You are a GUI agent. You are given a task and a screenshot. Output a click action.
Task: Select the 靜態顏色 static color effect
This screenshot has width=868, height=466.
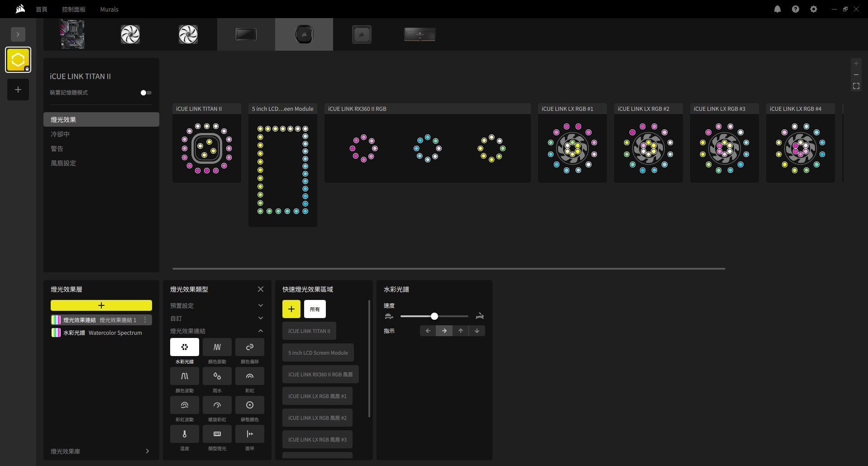coord(250,405)
